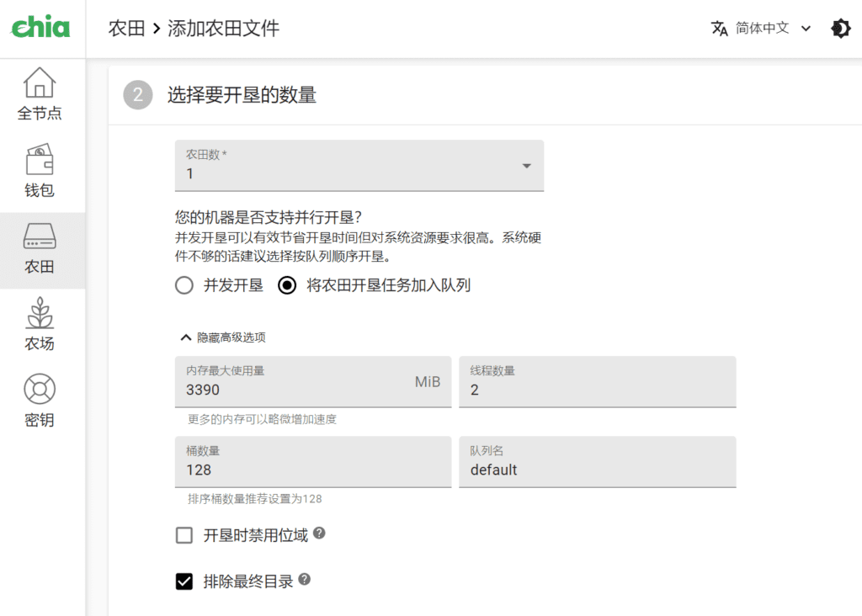Click the 农田 breadcrumb link
This screenshot has width=862, height=616.
[x=127, y=29]
